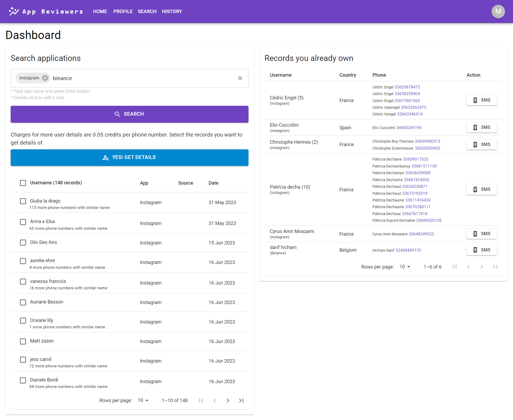Navigate to the PROFILE page
Screen dimensions: 513x420
[123, 11]
